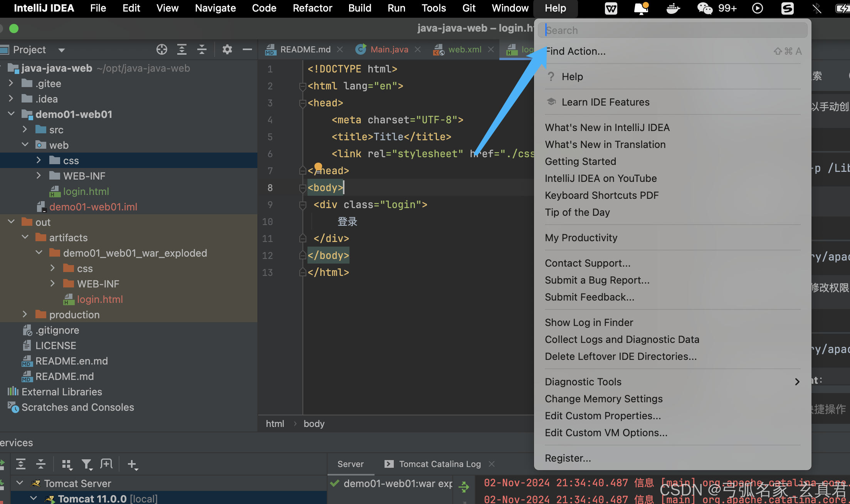Collapse the demo01-web01 module node
Screen dimensions: 850x504
11,114
